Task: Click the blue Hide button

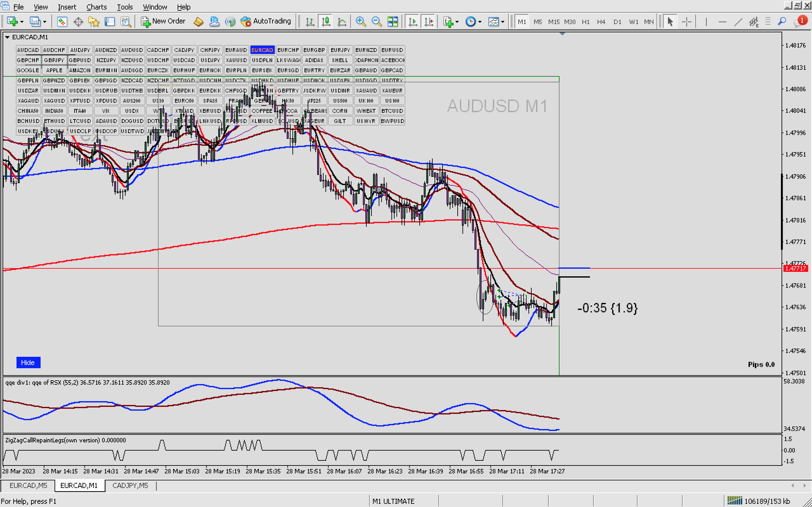Action: pyautogui.click(x=28, y=363)
